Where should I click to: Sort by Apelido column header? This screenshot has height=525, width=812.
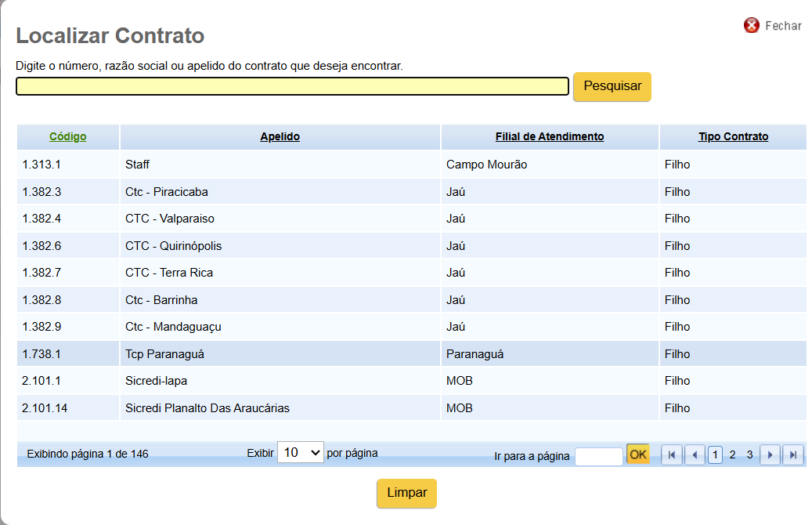click(x=280, y=136)
